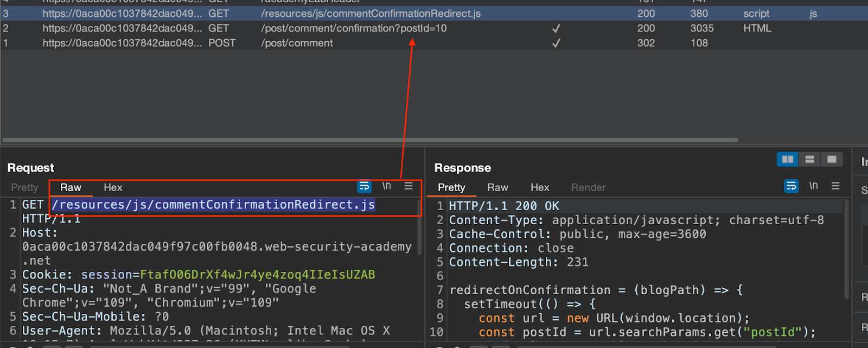This screenshot has width=868, height=348.
Task: View the Raw tab in the Response pane
Action: tap(497, 187)
